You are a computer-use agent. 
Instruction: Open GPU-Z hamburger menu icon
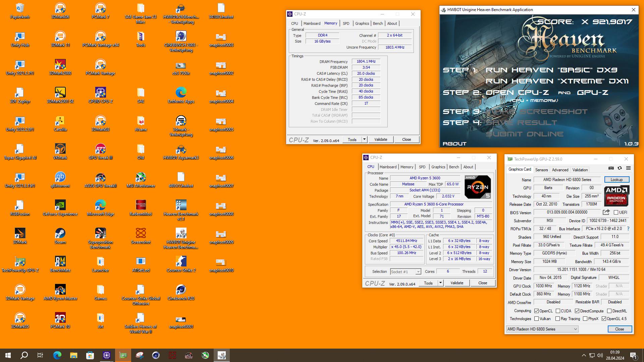628,168
